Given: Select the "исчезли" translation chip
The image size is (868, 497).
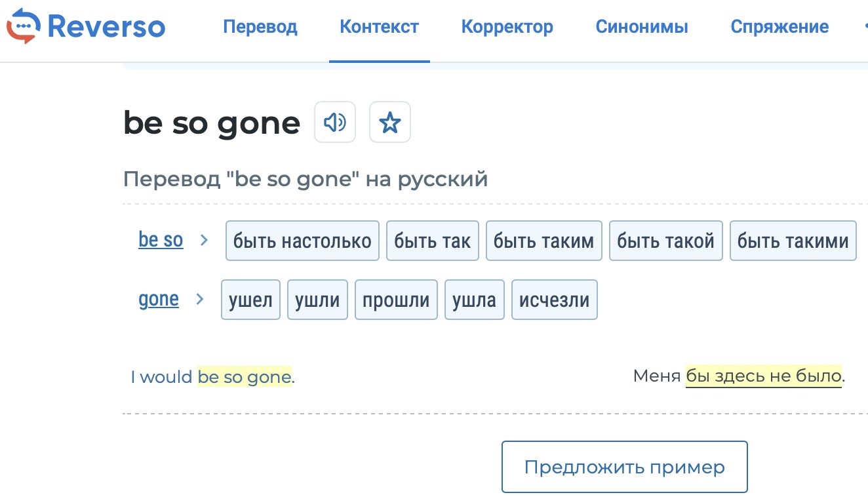Looking at the screenshot, I should click(x=554, y=300).
